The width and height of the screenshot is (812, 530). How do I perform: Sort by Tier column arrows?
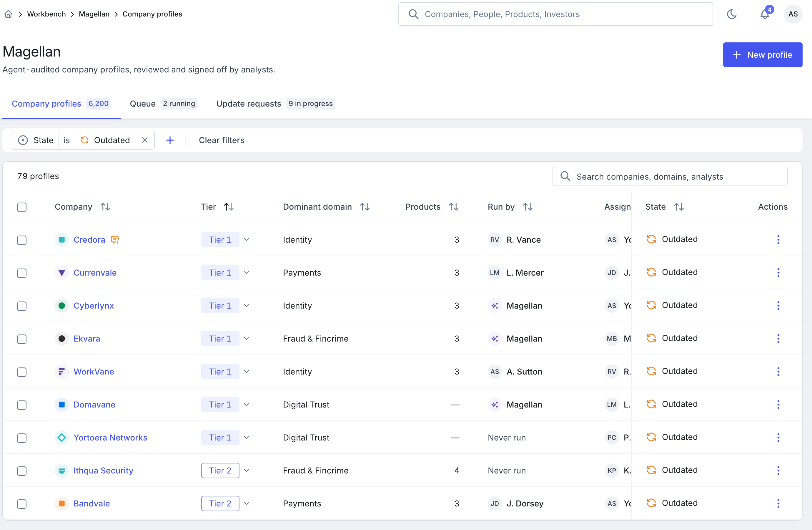tap(229, 207)
